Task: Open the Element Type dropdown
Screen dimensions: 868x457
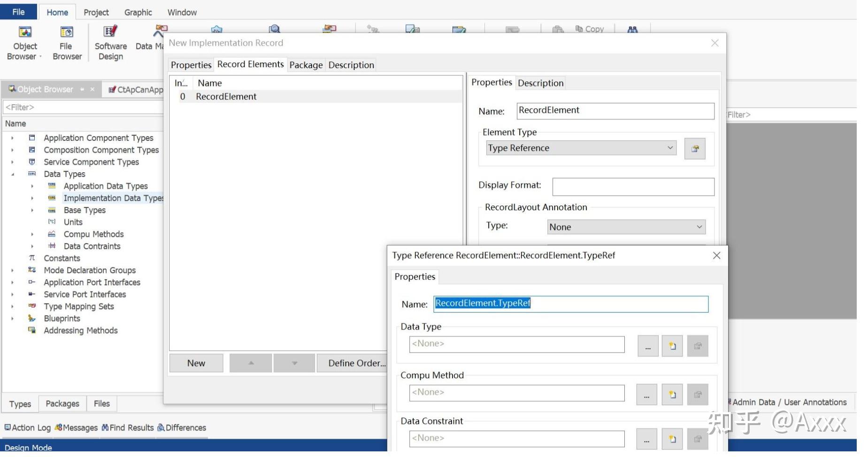Action: tap(581, 148)
